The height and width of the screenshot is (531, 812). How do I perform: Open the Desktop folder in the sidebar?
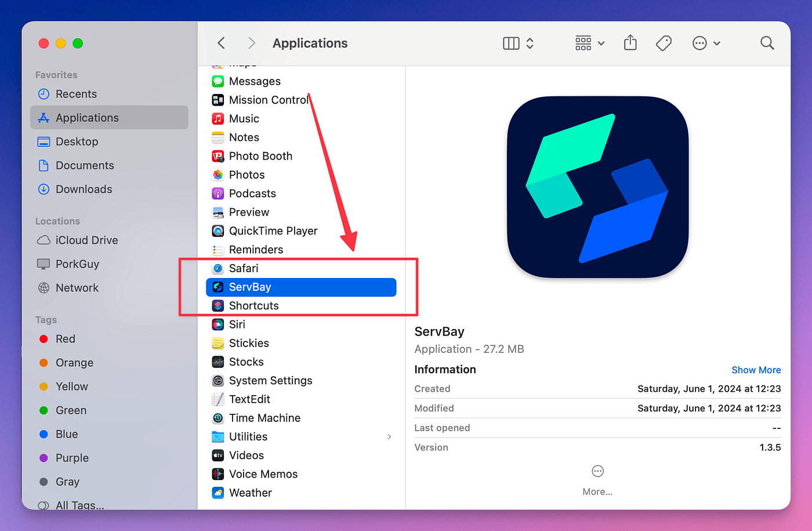(x=109, y=142)
